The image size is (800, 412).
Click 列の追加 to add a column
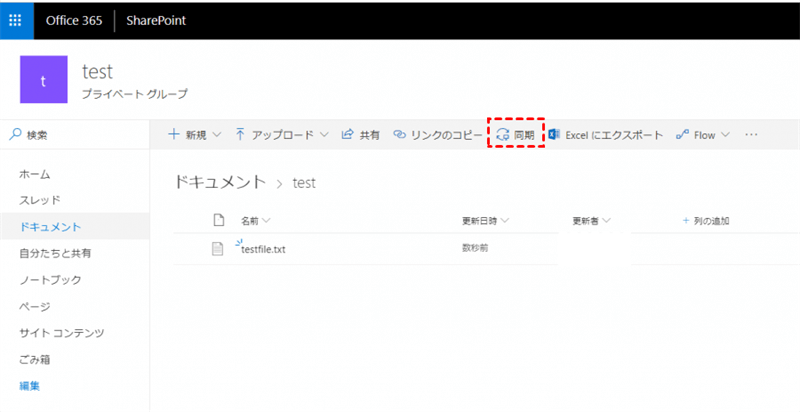706,221
